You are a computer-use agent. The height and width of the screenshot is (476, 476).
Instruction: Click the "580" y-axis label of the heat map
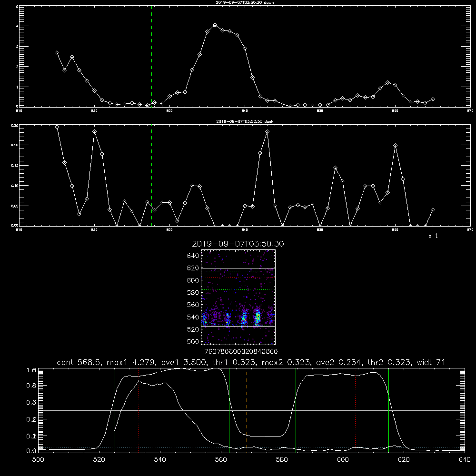(x=193, y=293)
